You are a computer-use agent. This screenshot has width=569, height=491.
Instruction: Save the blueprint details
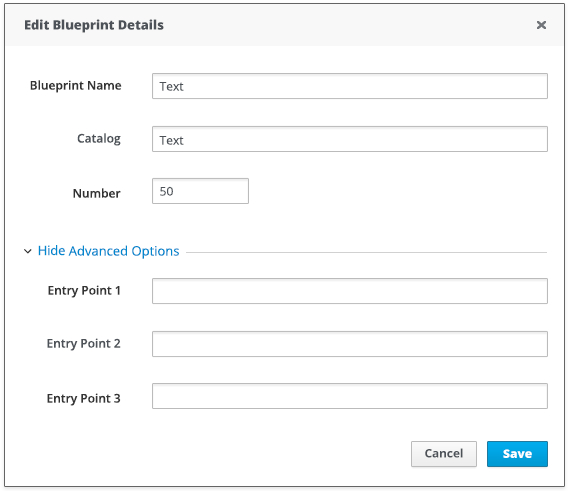click(517, 454)
